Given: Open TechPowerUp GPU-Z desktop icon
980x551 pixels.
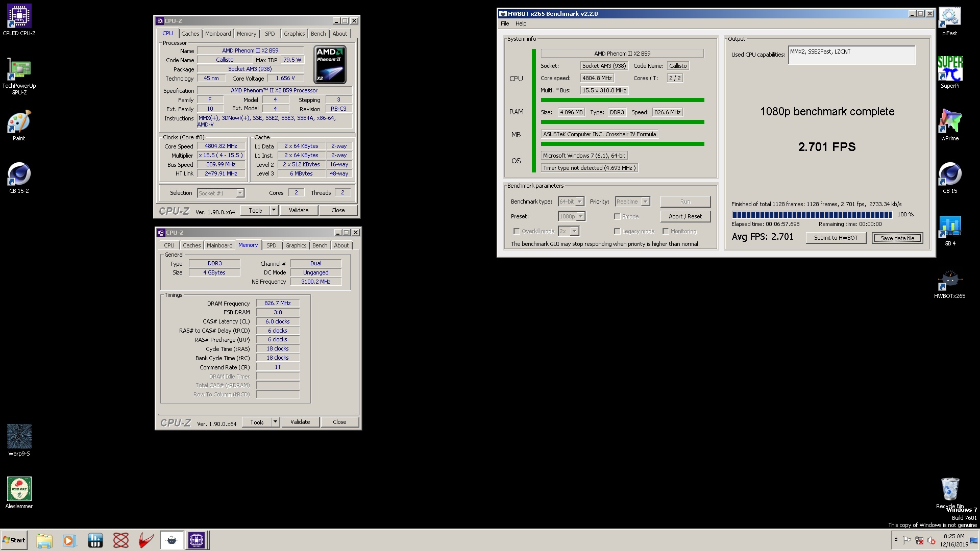Looking at the screenshot, I should 19,77.
